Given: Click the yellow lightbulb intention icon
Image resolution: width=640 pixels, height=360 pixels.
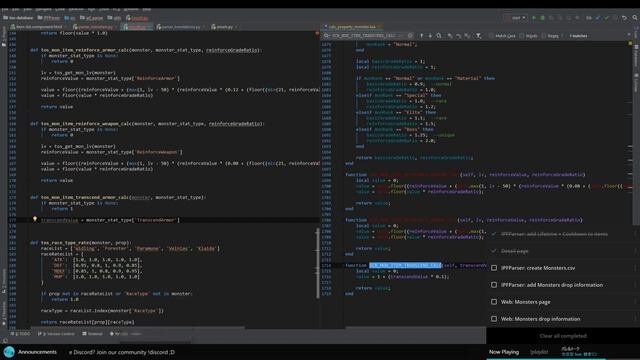Looking at the screenshot, I should pyautogui.click(x=35, y=219).
